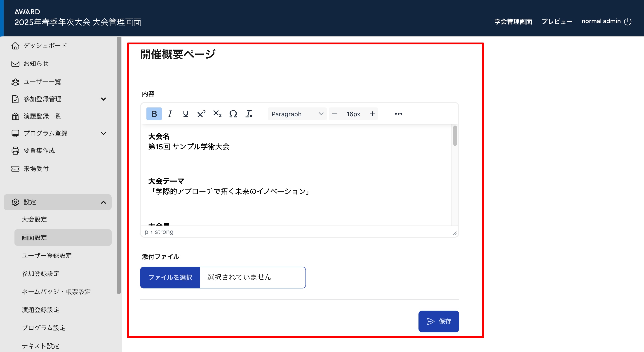Clear text formatting icon
This screenshot has width=644, height=352.
(x=249, y=114)
